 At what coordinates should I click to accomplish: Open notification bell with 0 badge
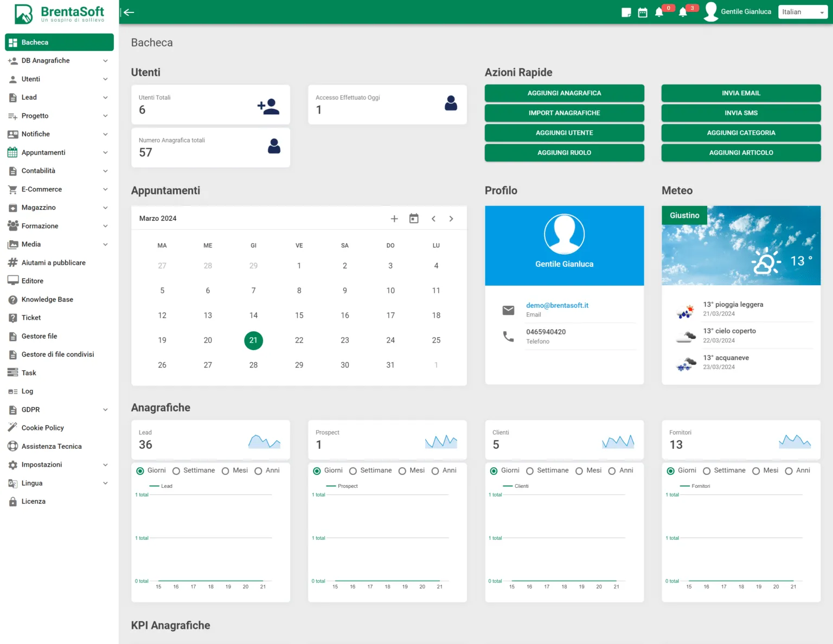pyautogui.click(x=659, y=12)
